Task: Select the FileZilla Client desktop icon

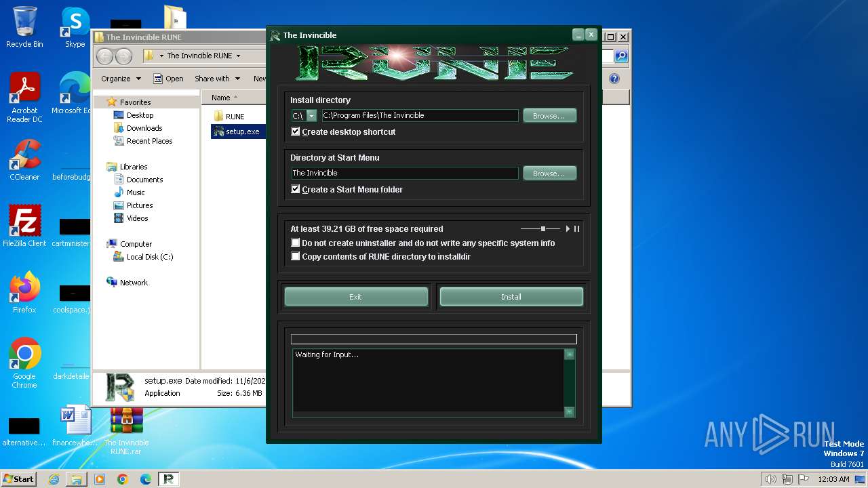Action: pyautogui.click(x=24, y=226)
